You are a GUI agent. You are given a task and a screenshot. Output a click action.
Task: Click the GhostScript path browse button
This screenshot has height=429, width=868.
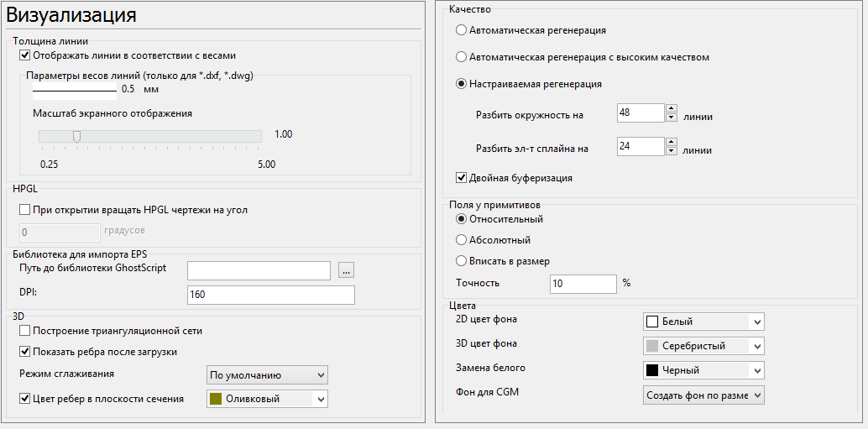coord(347,269)
